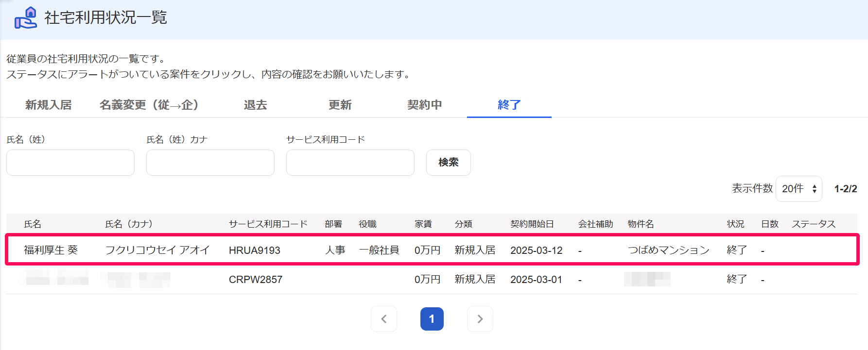868x350 pixels.
Task: Open the 退去 tab
Action: coord(256,105)
